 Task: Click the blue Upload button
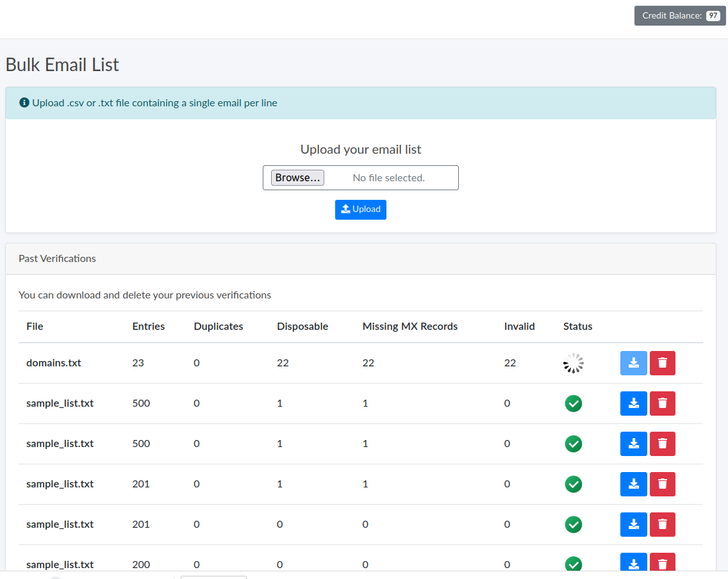361,209
